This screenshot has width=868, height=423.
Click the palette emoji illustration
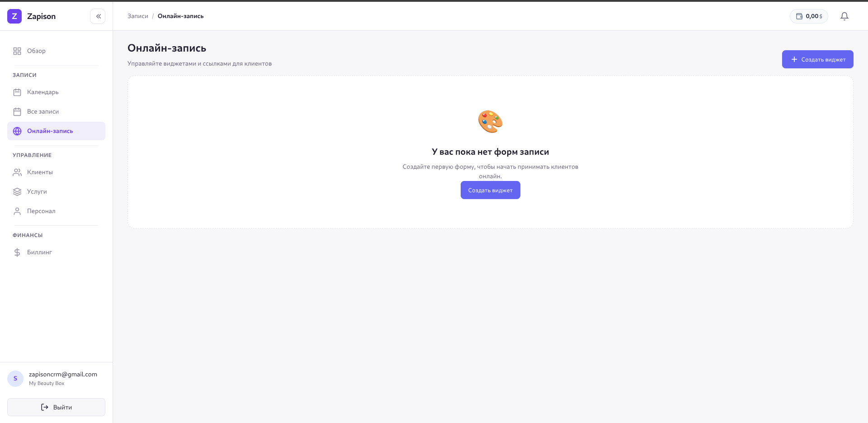(490, 122)
